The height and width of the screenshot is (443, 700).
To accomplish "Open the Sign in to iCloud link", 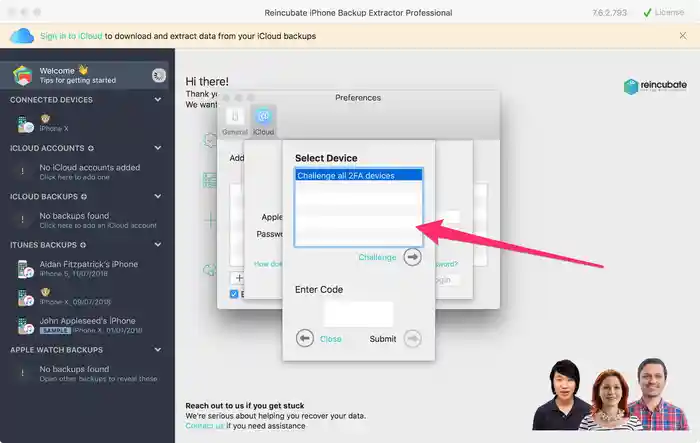I will [71, 36].
